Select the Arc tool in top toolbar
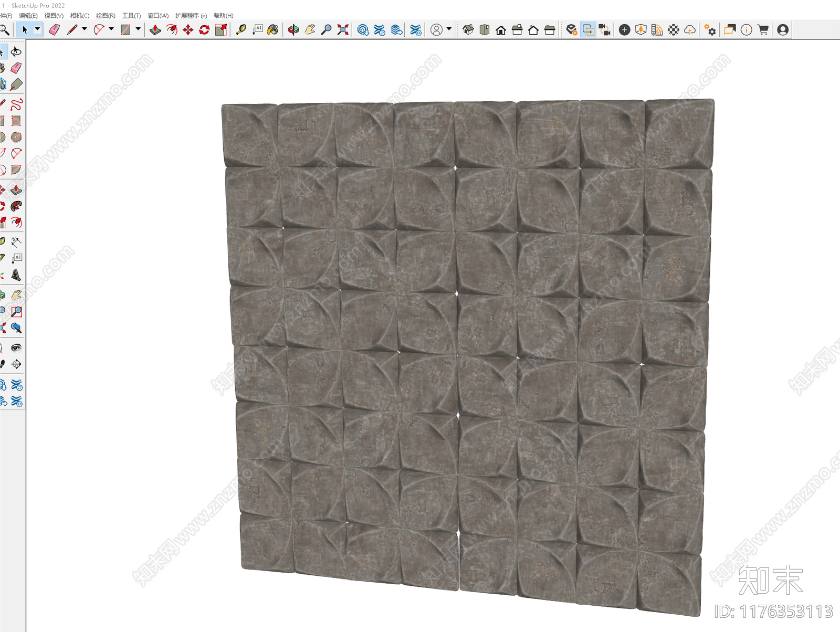The image size is (840, 632). [x=99, y=30]
